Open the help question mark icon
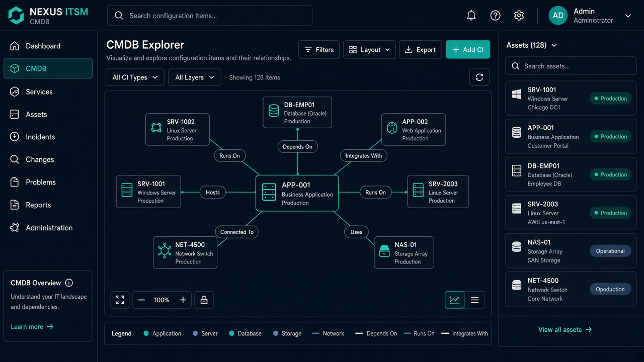The image size is (644, 362). point(495,16)
